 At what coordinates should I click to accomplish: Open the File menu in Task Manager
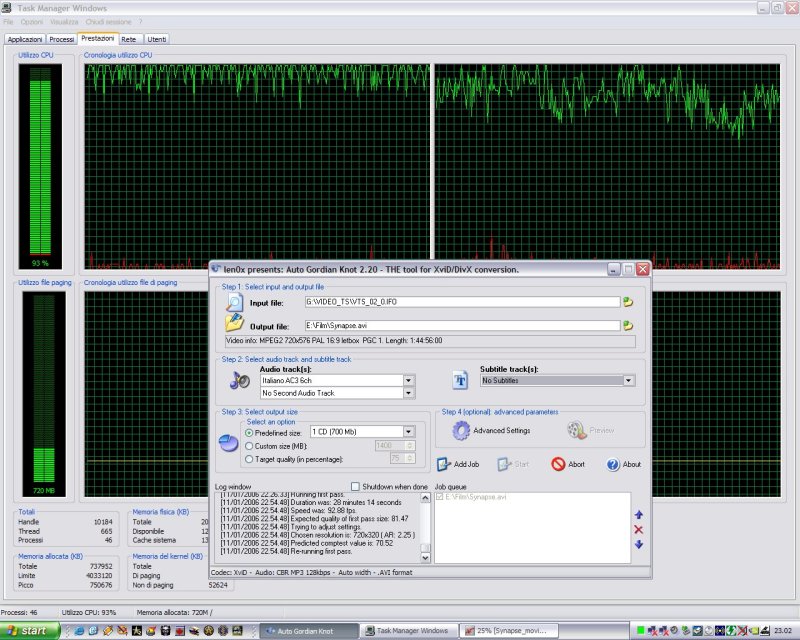pyautogui.click(x=8, y=22)
